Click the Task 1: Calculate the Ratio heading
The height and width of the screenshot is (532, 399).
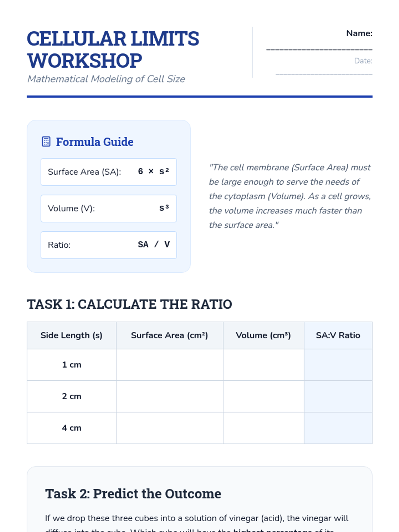click(129, 304)
